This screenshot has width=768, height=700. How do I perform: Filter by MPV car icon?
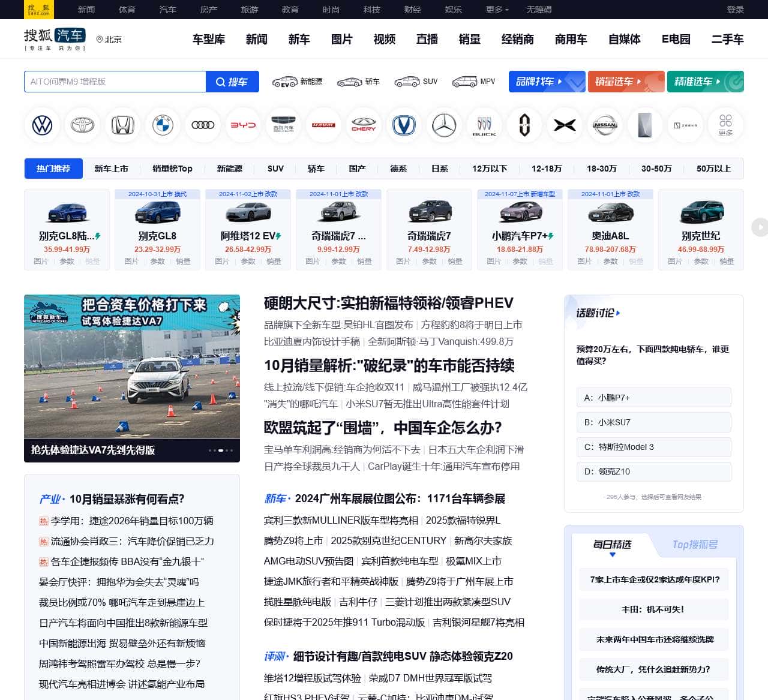click(473, 82)
